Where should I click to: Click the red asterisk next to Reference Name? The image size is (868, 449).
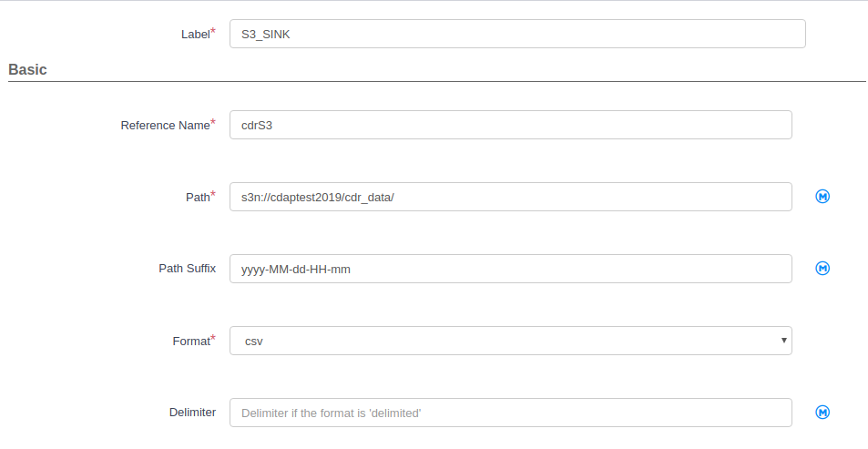(213, 122)
